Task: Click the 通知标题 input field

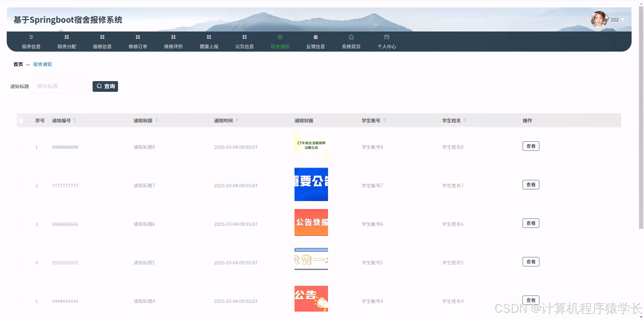Action: pos(60,86)
